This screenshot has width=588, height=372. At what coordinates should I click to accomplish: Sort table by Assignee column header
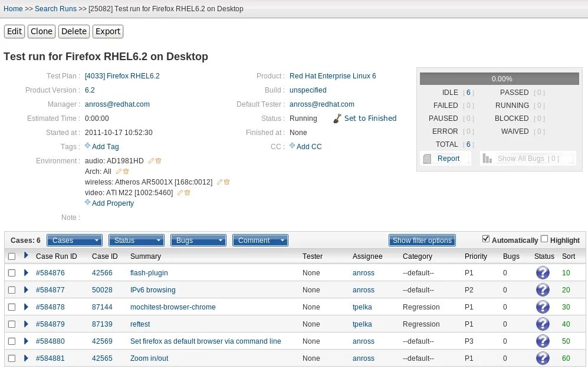pos(367,256)
